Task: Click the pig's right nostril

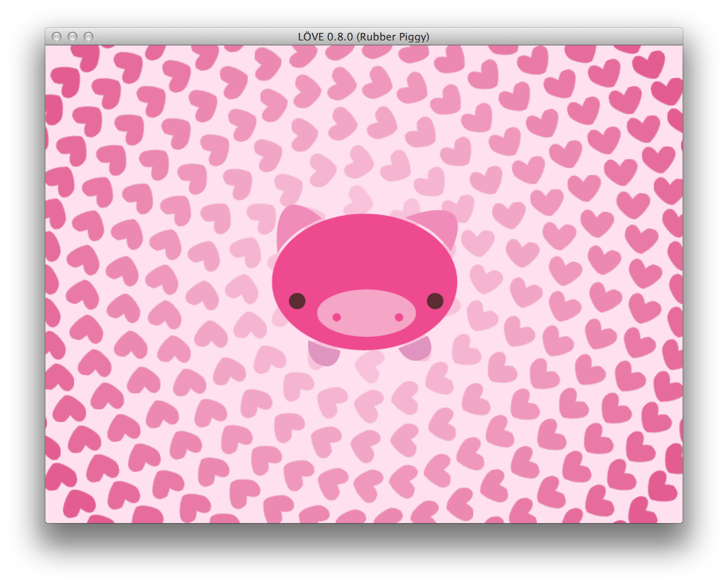Action: coord(399,317)
